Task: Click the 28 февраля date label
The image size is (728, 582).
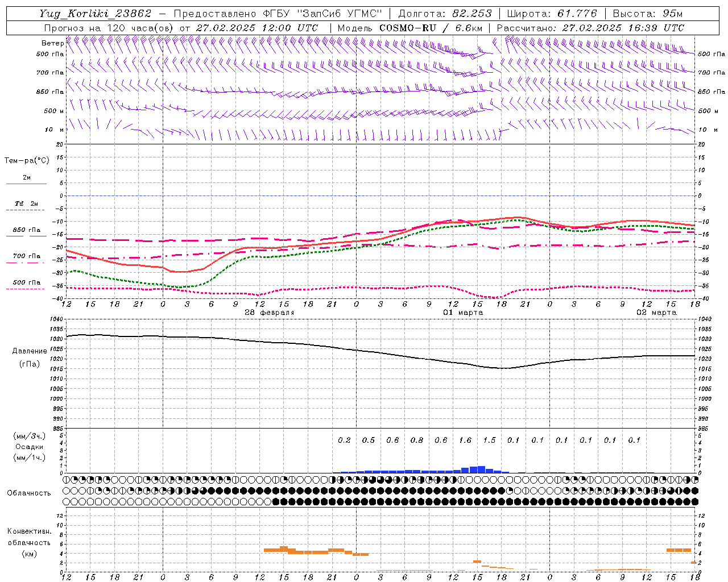Action: pyautogui.click(x=270, y=313)
